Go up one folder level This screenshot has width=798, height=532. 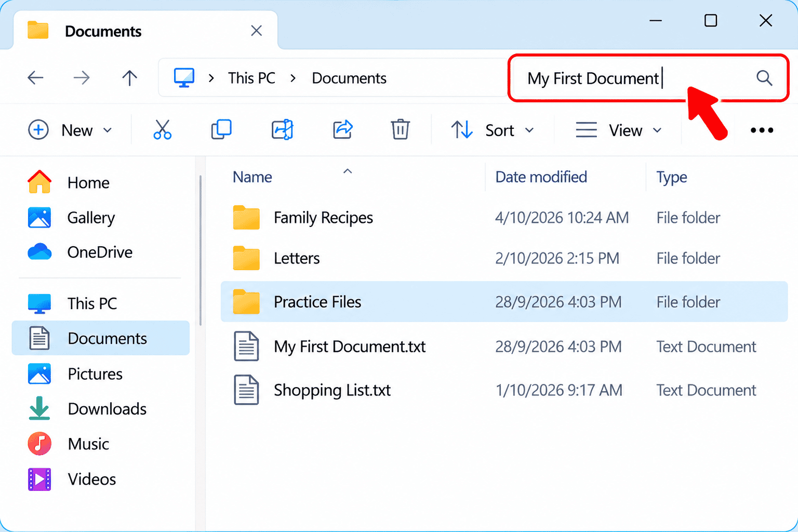pyautogui.click(x=129, y=78)
